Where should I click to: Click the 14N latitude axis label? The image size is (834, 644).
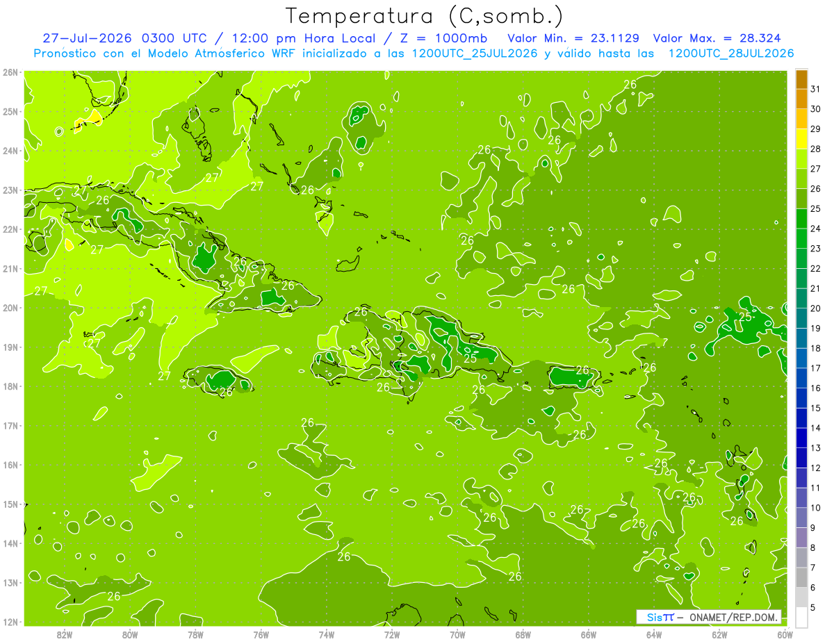click(10, 543)
